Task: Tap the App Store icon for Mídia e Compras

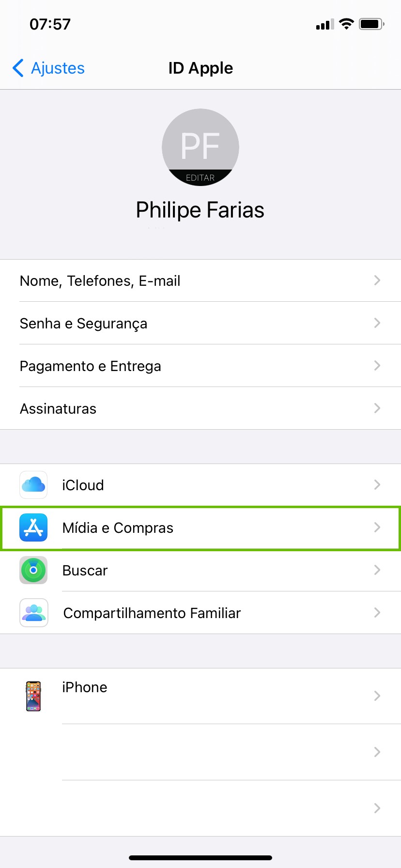Action: [33, 527]
